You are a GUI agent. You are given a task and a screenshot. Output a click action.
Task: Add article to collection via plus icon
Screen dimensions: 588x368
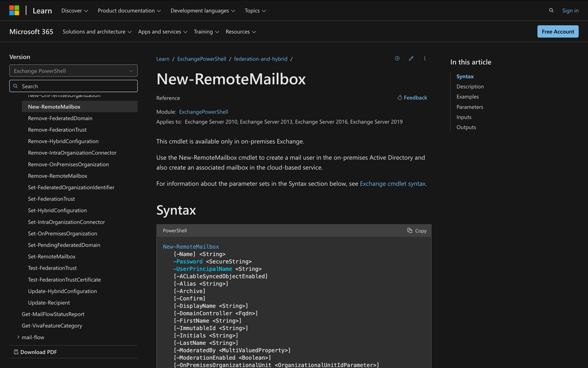(397, 58)
